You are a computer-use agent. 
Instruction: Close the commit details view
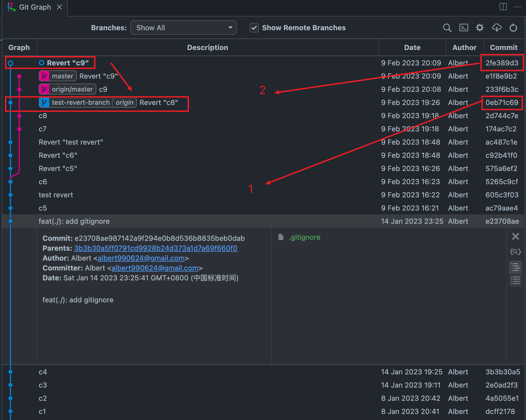tap(515, 236)
